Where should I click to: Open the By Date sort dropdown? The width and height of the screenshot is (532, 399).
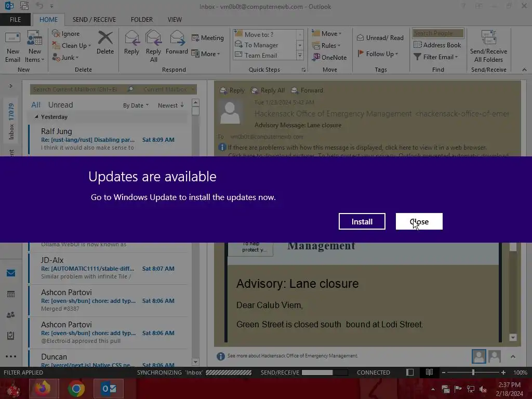136,105
